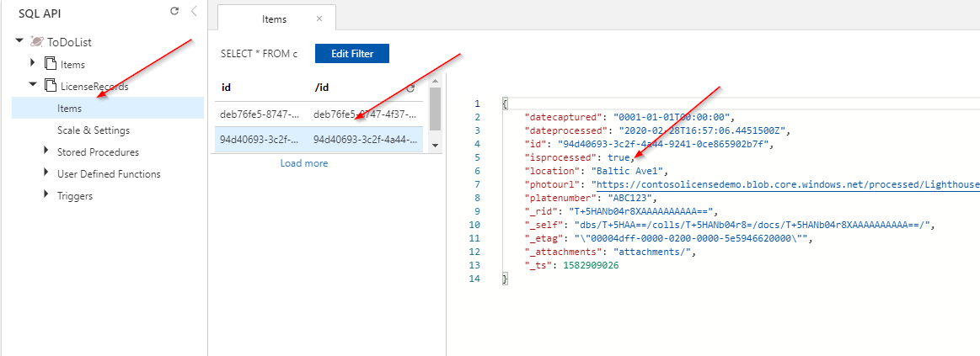
Task: Click the ToDoList database planet icon
Action: 36,42
